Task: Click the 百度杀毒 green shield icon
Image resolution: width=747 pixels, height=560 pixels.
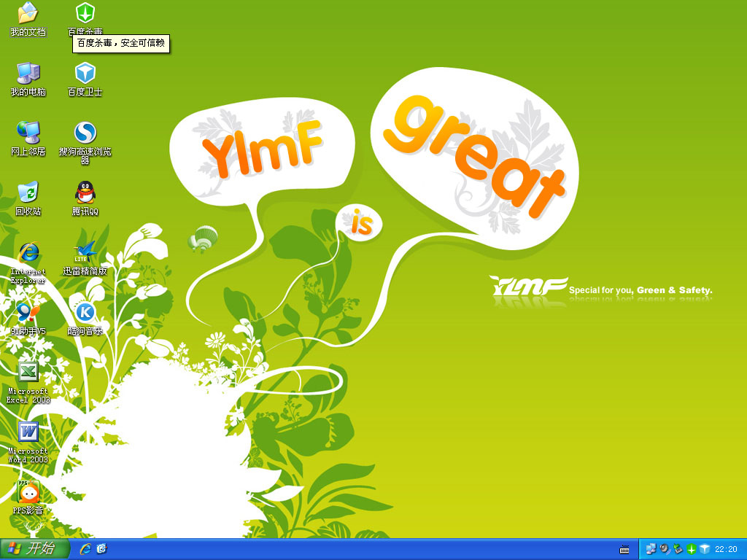Action: click(x=85, y=13)
